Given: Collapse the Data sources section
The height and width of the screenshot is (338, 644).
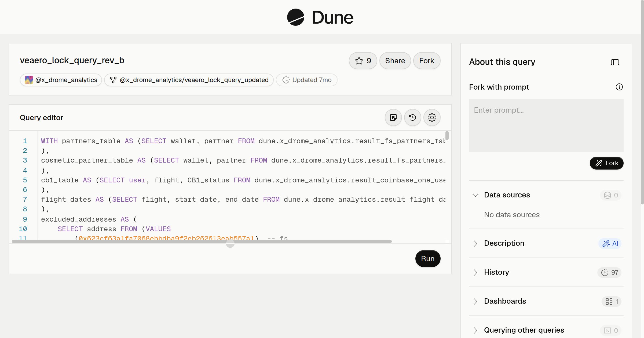Looking at the screenshot, I should click(x=475, y=195).
